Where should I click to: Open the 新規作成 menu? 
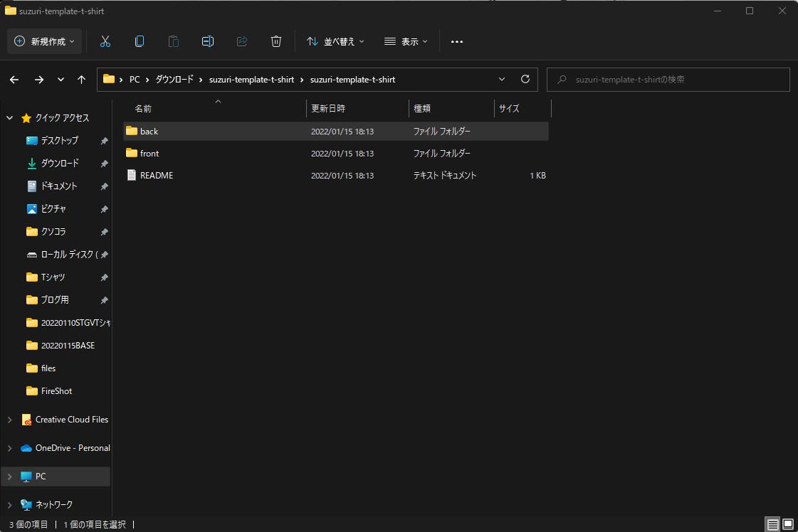[x=45, y=41]
